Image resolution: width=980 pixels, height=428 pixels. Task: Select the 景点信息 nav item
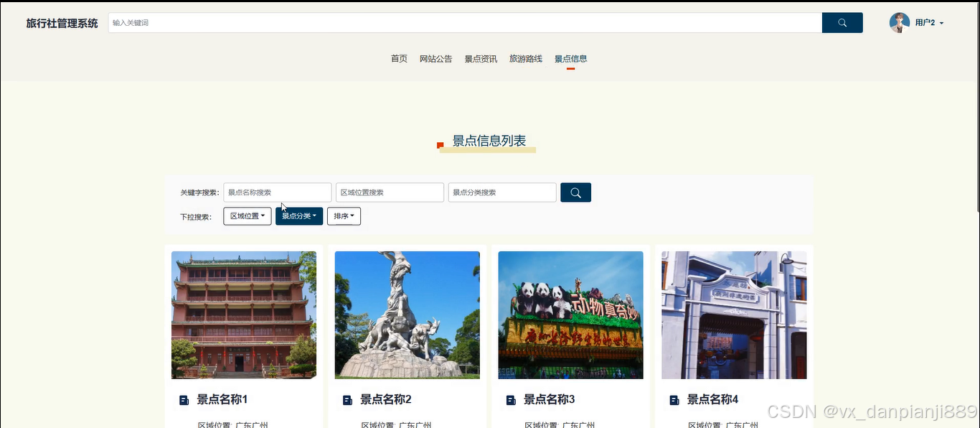[571, 59]
